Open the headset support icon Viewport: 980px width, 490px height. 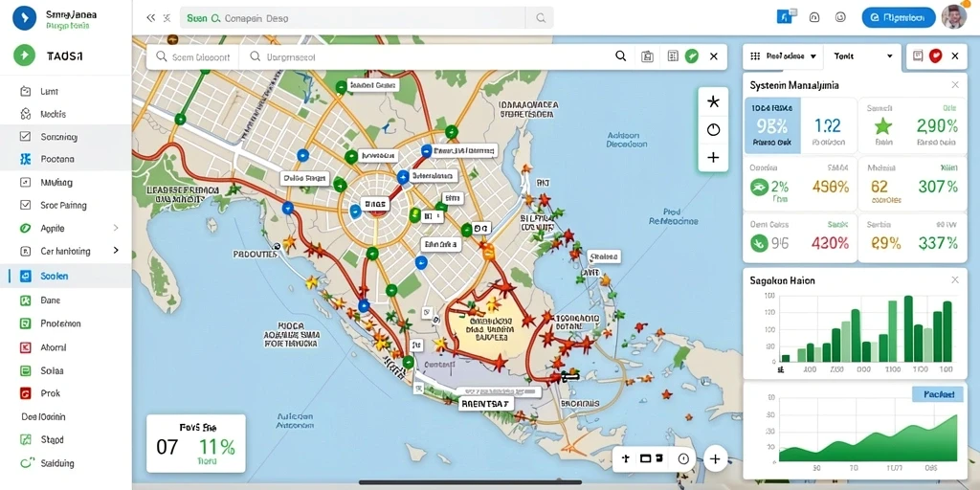814,18
